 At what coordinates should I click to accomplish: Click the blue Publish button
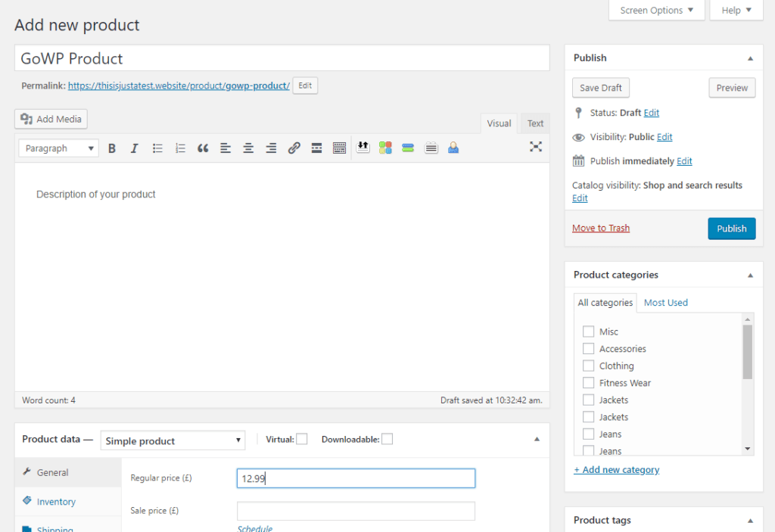[732, 229]
